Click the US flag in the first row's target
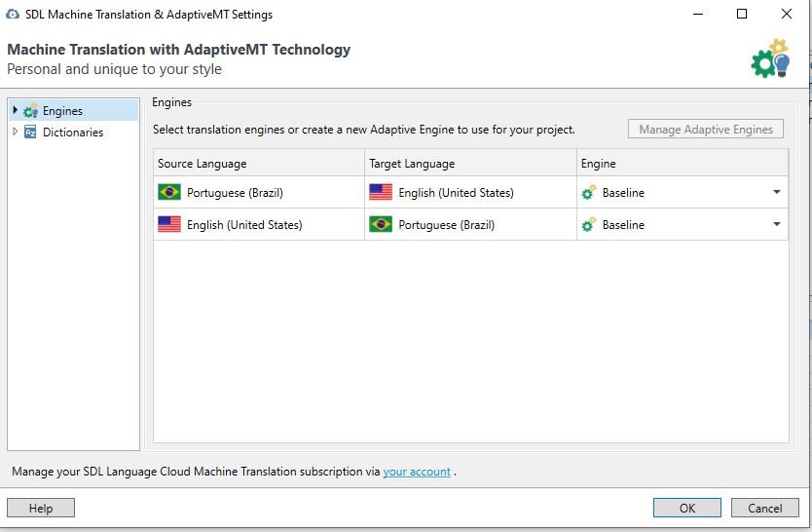The image size is (812, 532). [x=381, y=192]
